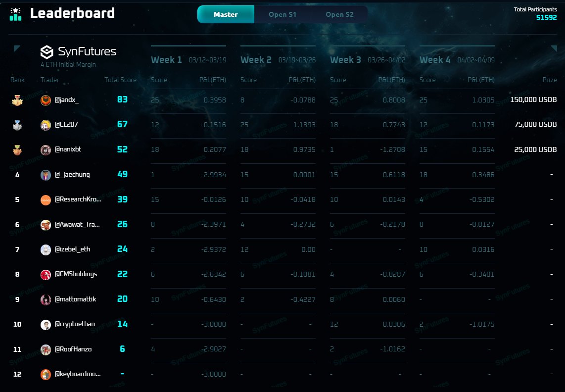Open @_jaechung trader avatar
This screenshot has width=565, height=392.
(46, 175)
